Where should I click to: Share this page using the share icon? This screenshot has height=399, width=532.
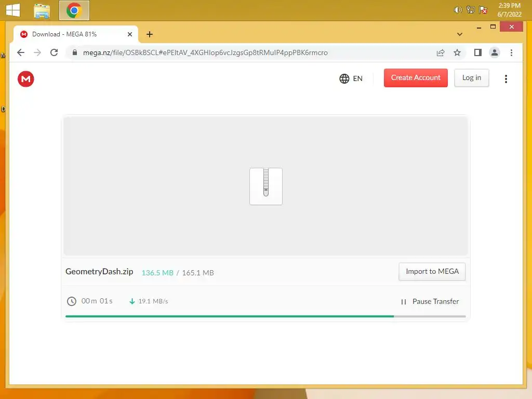pos(441,52)
